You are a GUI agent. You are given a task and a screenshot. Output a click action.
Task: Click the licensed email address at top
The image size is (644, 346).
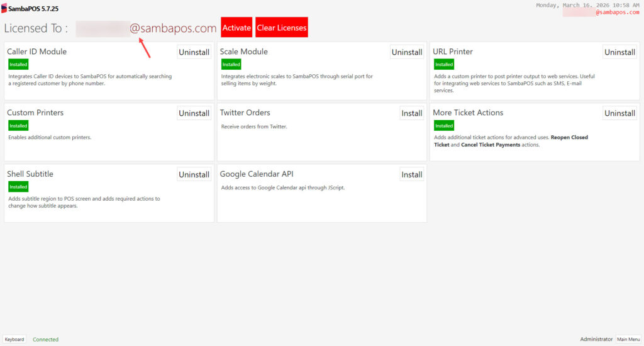[147, 28]
